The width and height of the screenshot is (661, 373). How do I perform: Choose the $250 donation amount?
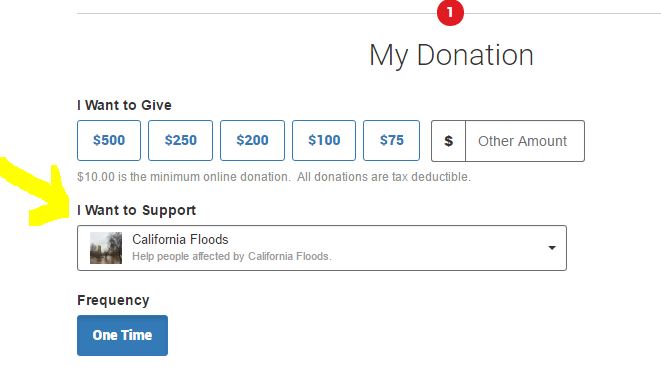[x=180, y=140]
